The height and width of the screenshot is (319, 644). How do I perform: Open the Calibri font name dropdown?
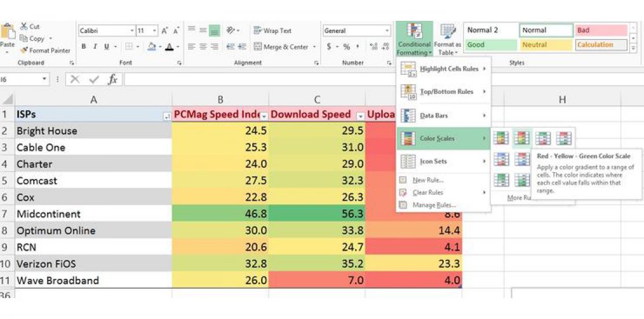tap(132, 31)
